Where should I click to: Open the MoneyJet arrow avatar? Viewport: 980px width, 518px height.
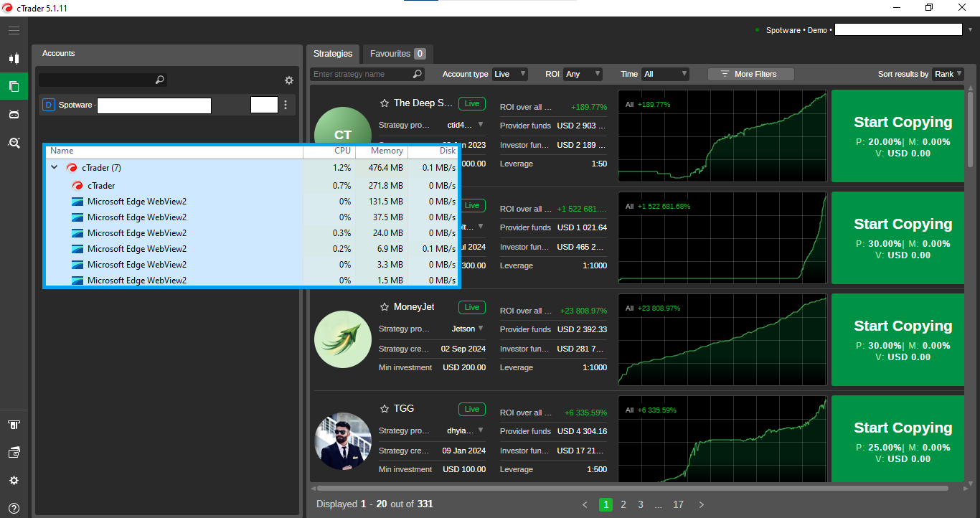click(x=343, y=339)
